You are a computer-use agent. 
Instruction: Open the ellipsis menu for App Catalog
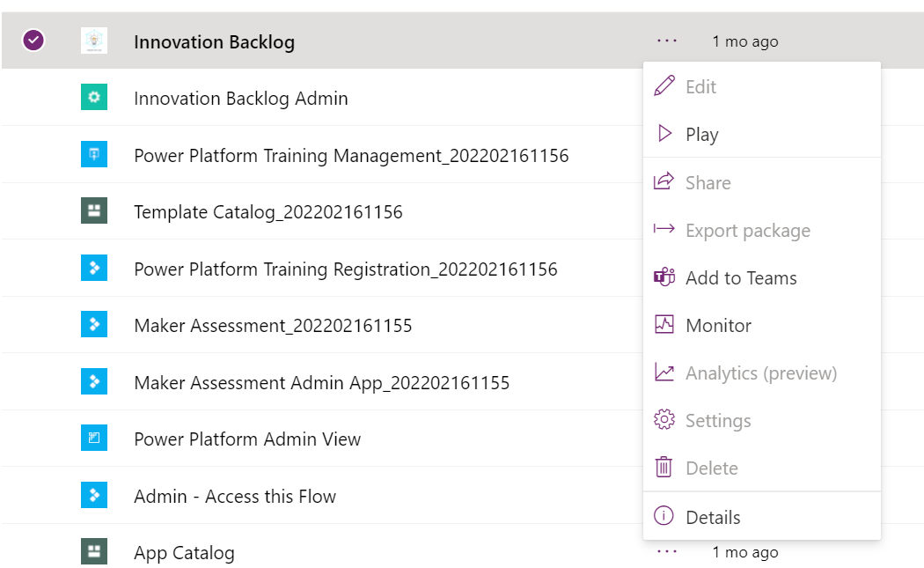coord(667,552)
